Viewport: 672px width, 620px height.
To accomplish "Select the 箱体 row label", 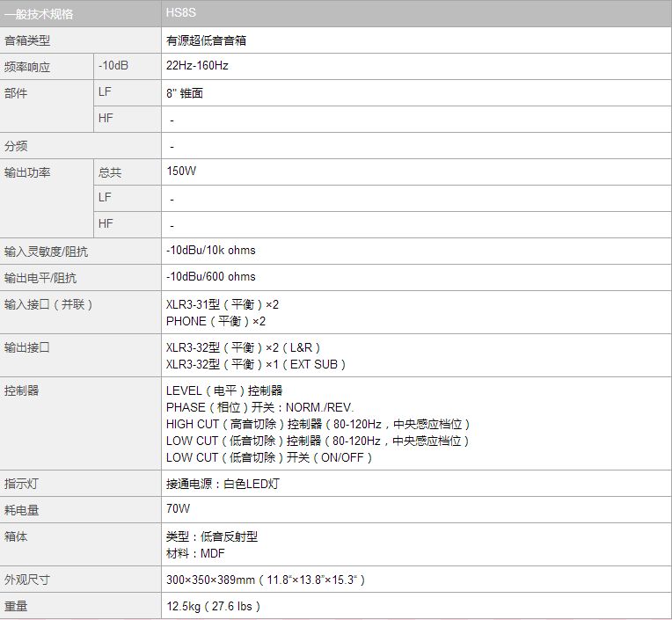I will (x=16, y=536).
